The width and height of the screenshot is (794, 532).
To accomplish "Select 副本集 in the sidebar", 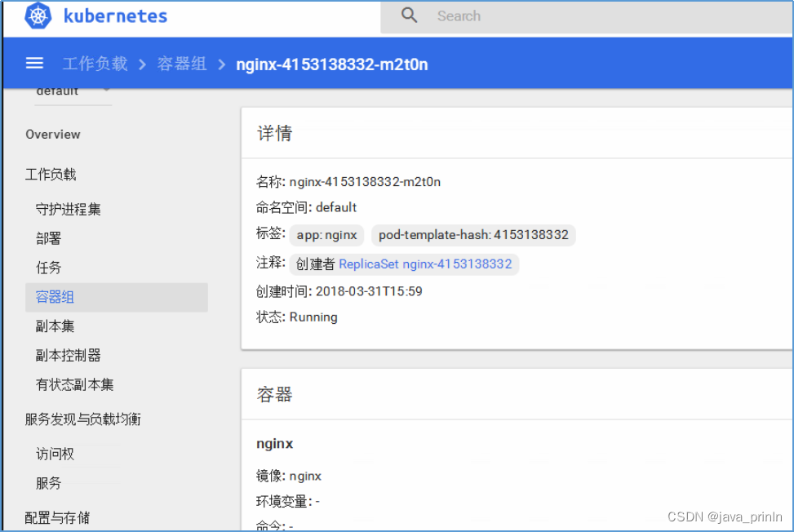I will (x=55, y=326).
